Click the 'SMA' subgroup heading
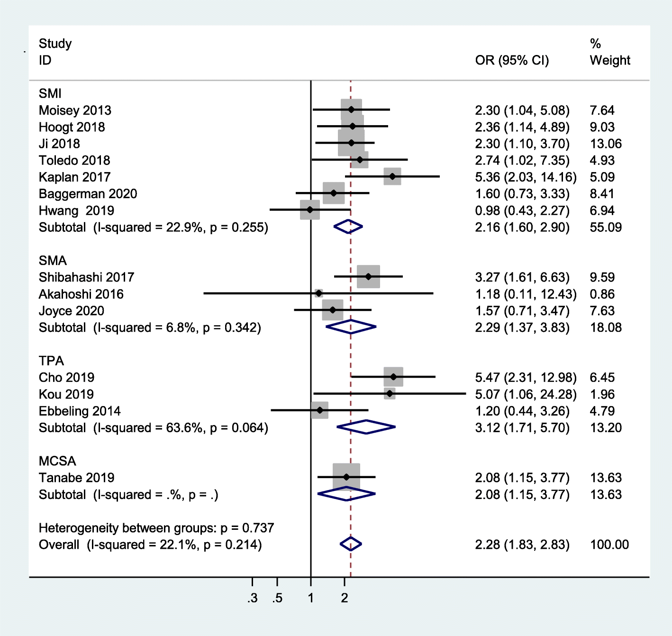Screen dimensions: 672x636 53,261
